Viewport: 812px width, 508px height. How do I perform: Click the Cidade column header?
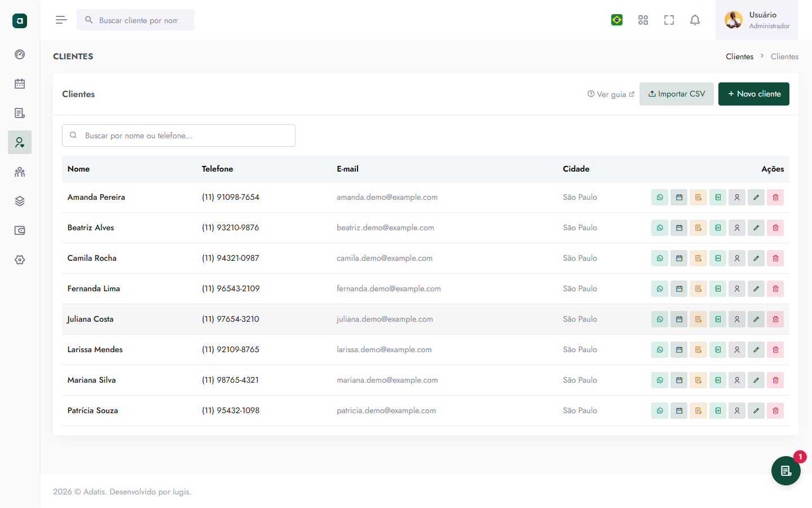576,169
